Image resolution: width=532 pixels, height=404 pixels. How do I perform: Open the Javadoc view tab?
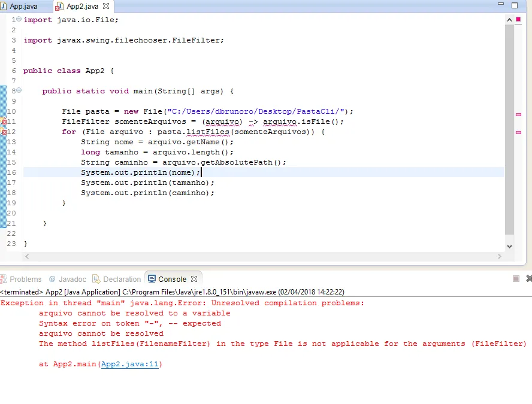click(x=68, y=280)
